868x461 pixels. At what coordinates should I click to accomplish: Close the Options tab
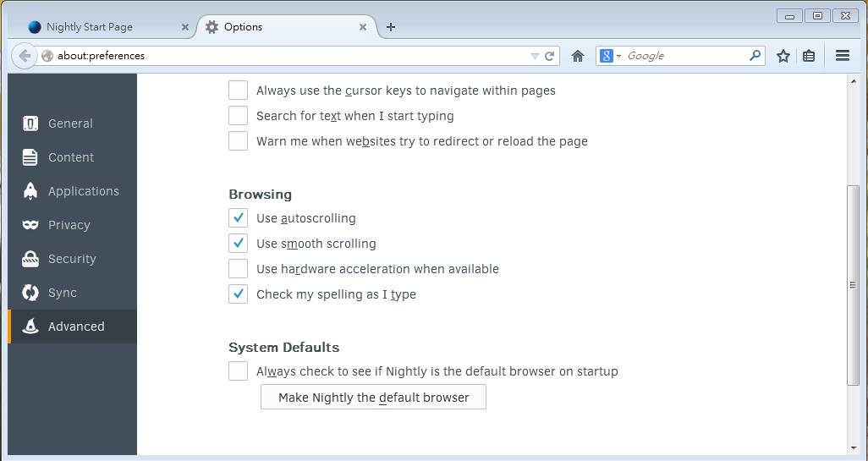pos(363,27)
